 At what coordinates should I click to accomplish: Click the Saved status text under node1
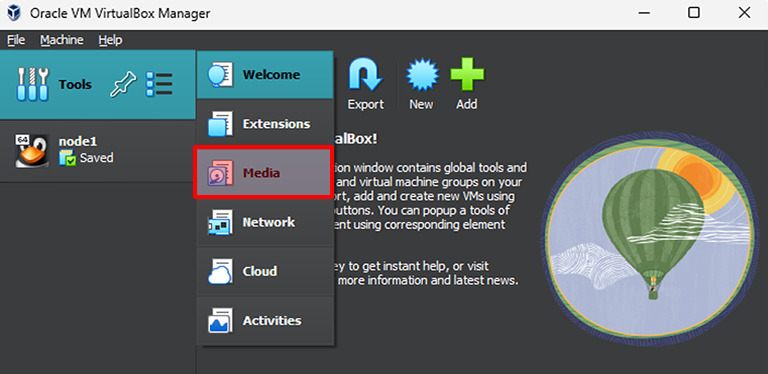(x=96, y=158)
